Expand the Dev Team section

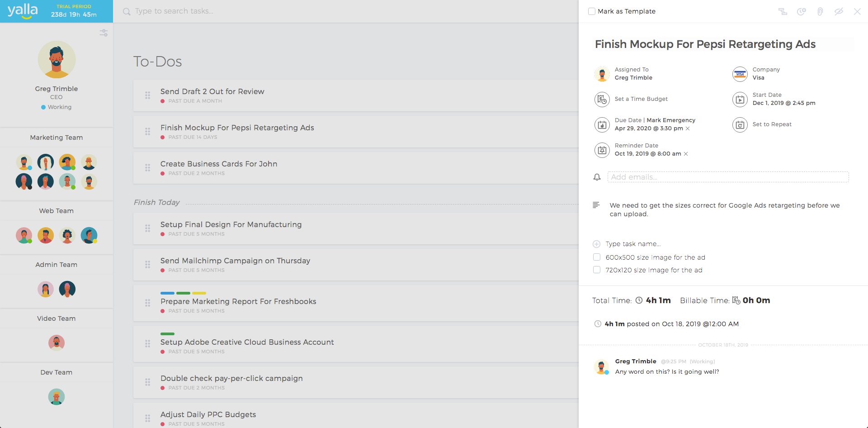pyautogui.click(x=57, y=372)
